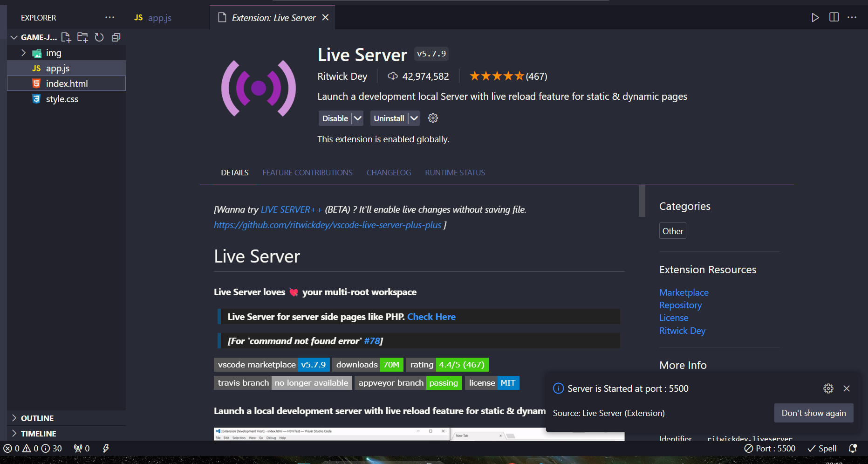The height and width of the screenshot is (464, 868).
Task: Open notifications bell in the status bar
Action: coord(853,448)
